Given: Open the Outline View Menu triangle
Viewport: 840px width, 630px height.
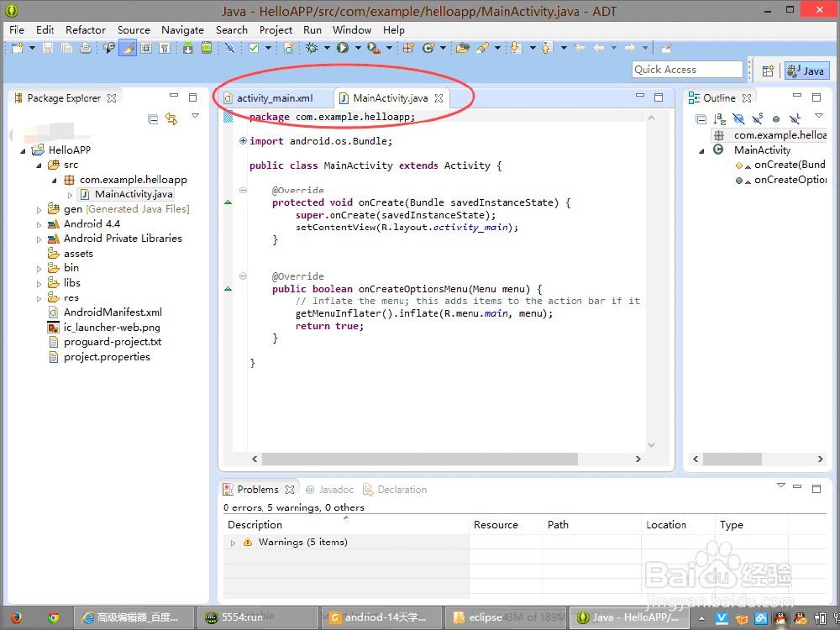Looking at the screenshot, I should click(818, 116).
